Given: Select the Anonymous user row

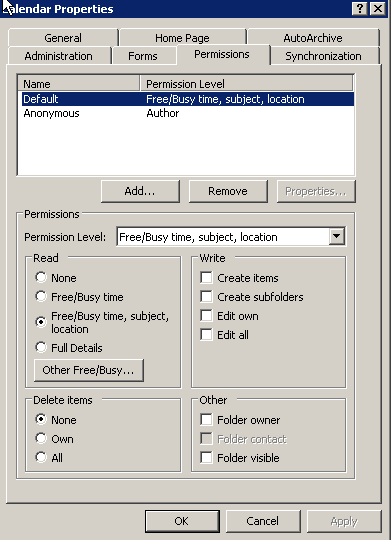Looking at the screenshot, I should pyautogui.click(x=188, y=113).
